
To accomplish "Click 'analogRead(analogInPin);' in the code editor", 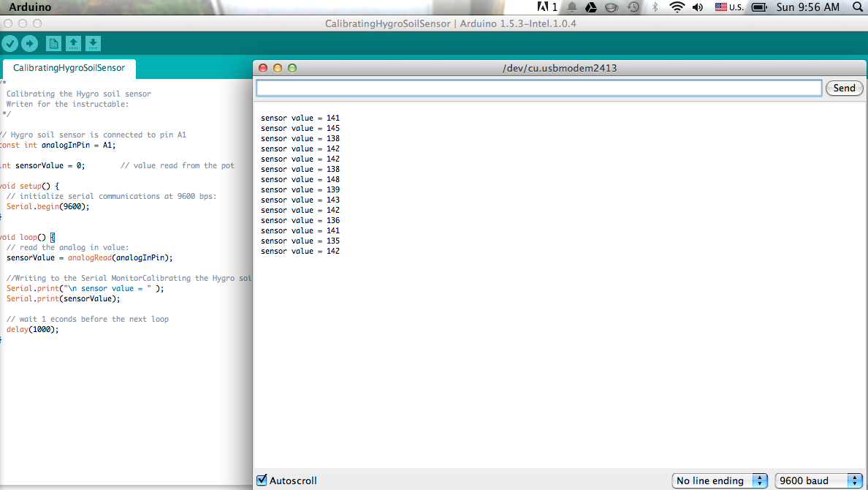I will pyautogui.click(x=120, y=257).
